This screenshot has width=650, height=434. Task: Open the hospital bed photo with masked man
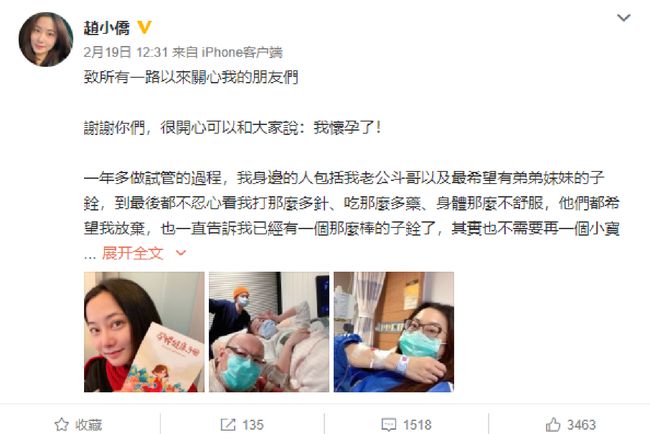(x=269, y=332)
